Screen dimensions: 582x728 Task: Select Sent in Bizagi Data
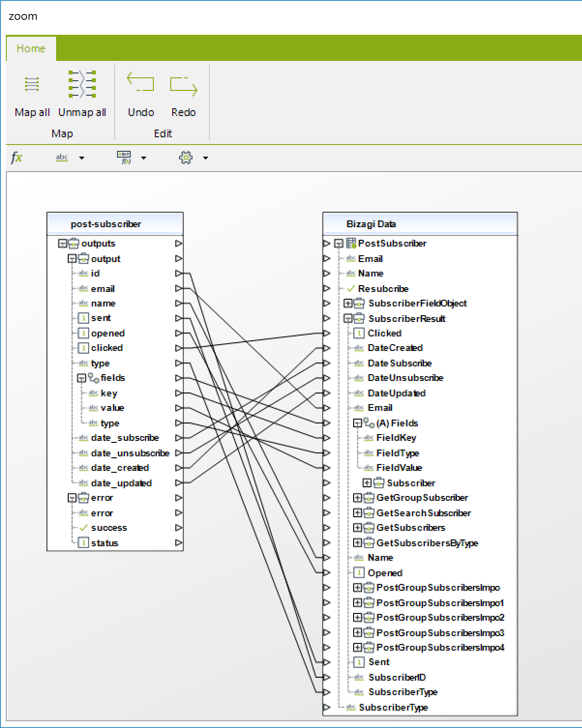pyautogui.click(x=379, y=662)
